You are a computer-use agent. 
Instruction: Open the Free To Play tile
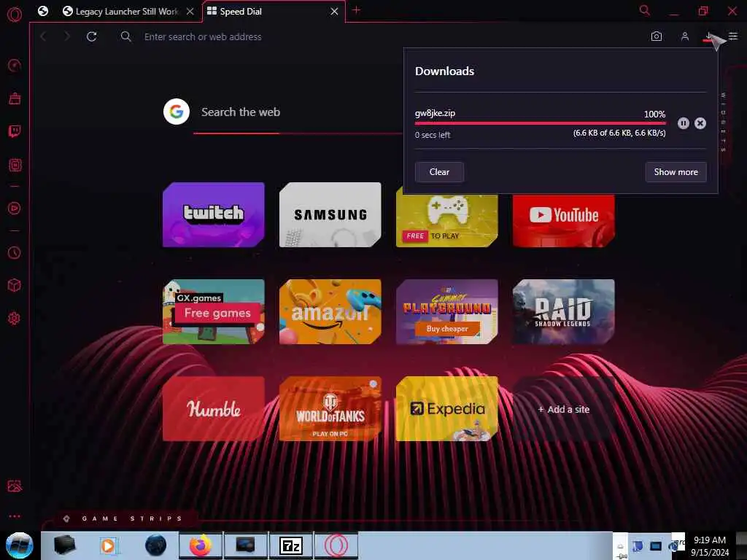click(447, 220)
